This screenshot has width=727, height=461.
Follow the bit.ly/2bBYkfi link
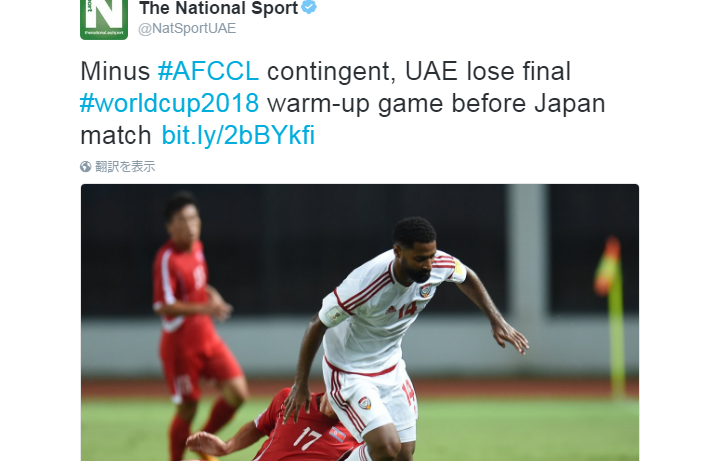[x=238, y=135]
